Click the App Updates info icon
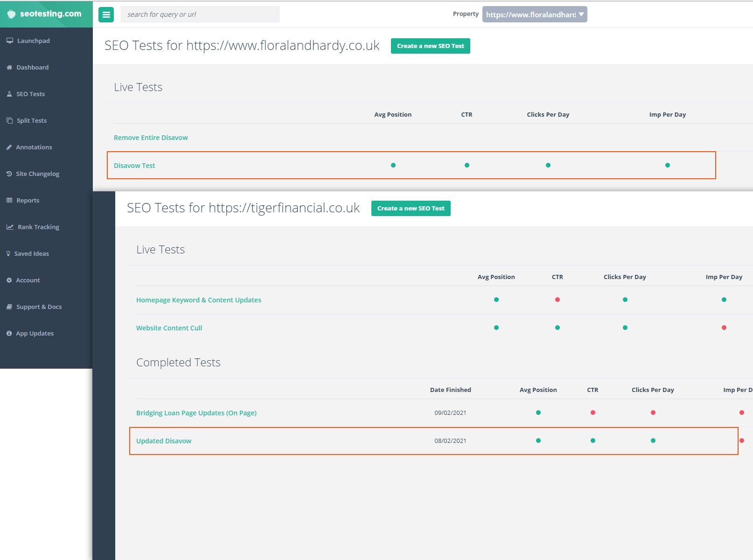 [x=9, y=333]
